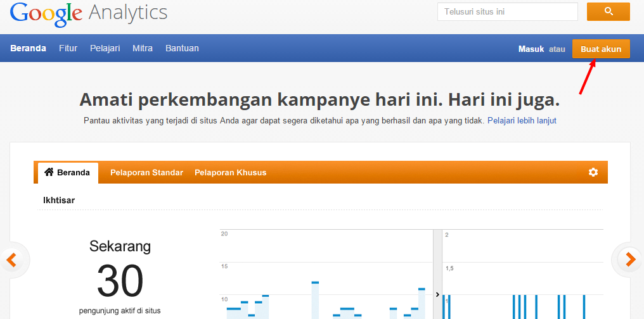The image size is (644, 319).
Task: Click the orange search magnifier button
Action: [x=609, y=11]
